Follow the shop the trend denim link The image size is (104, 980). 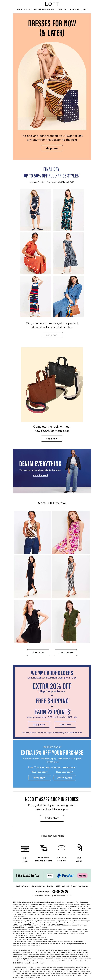pyautogui.click(x=40, y=475)
